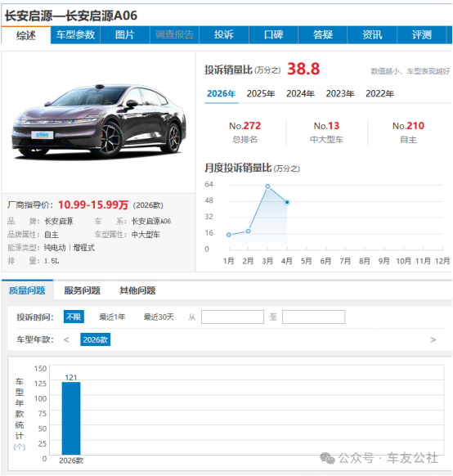Screen dimensions: 453x476
Task: Open the 车型参数 tab
Action: click(75, 35)
